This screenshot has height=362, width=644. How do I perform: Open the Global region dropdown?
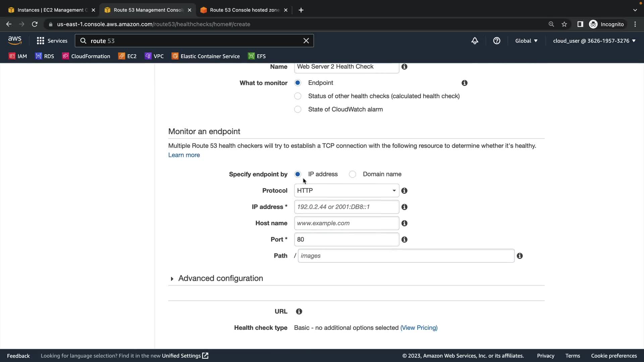point(526,41)
